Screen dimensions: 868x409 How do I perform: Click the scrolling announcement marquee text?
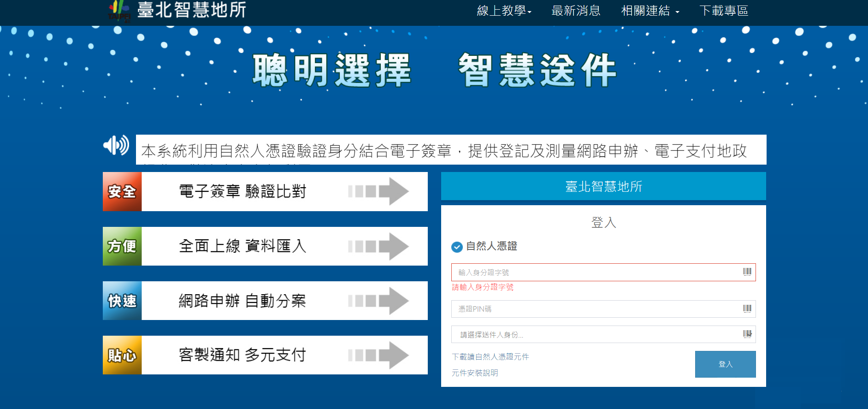click(451, 150)
